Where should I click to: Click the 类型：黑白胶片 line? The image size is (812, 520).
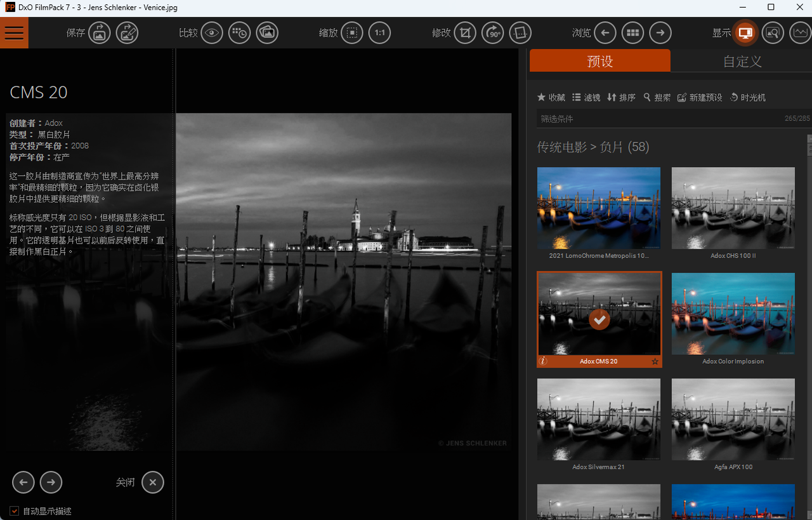[40, 135]
